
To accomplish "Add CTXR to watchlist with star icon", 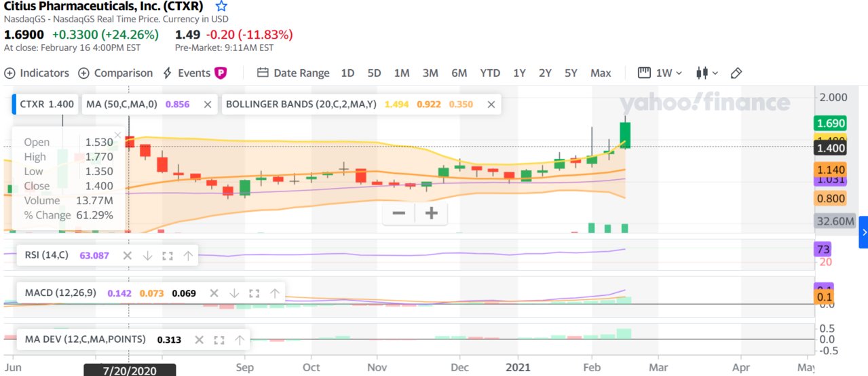I will click(x=221, y=6).
